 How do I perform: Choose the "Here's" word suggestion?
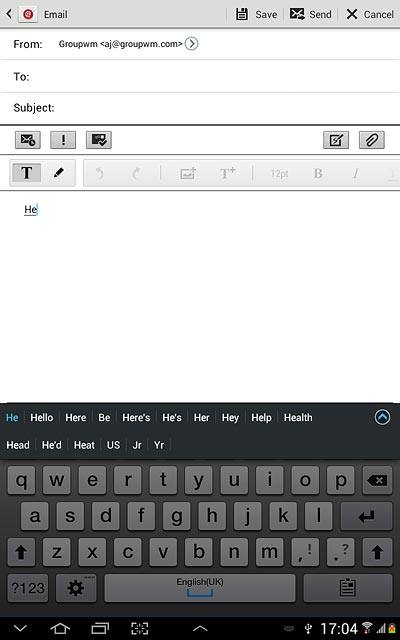coord(136,418)
